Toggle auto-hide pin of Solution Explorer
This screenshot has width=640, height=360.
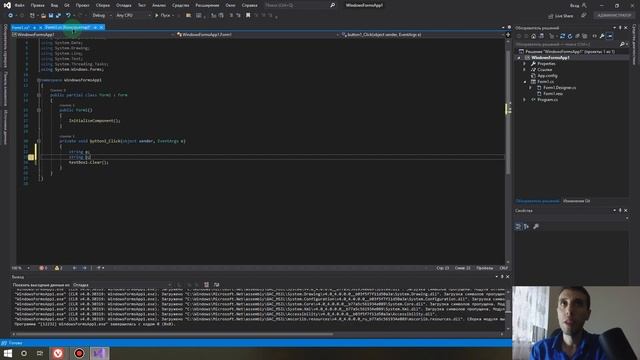[620, 28]
